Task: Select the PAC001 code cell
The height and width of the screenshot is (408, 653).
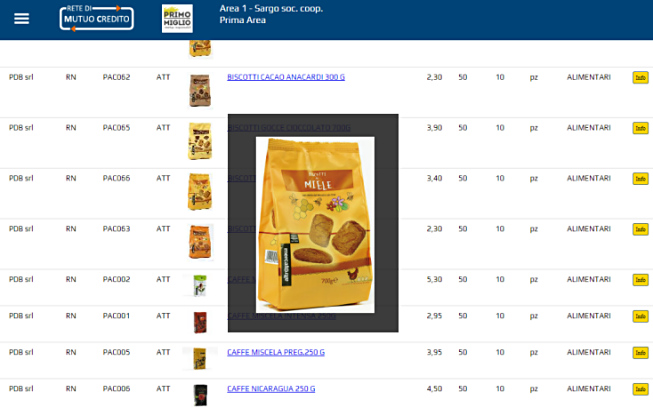Action: 116,316
